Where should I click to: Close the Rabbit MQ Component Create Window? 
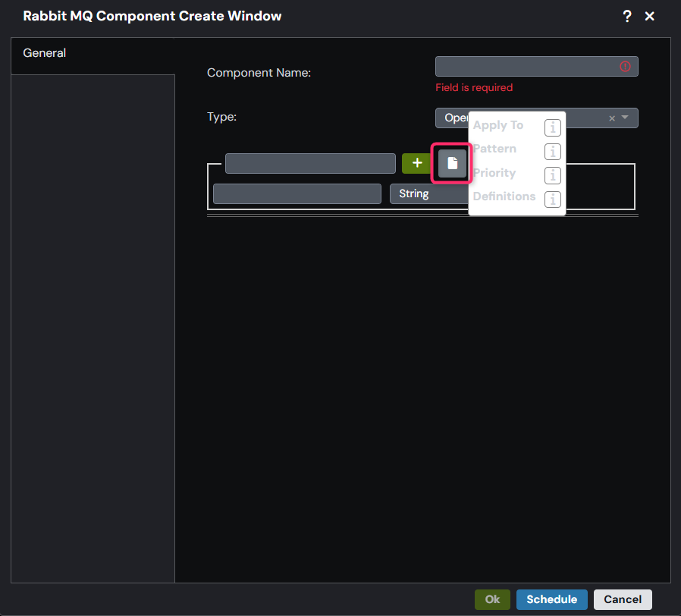(649, 17)
